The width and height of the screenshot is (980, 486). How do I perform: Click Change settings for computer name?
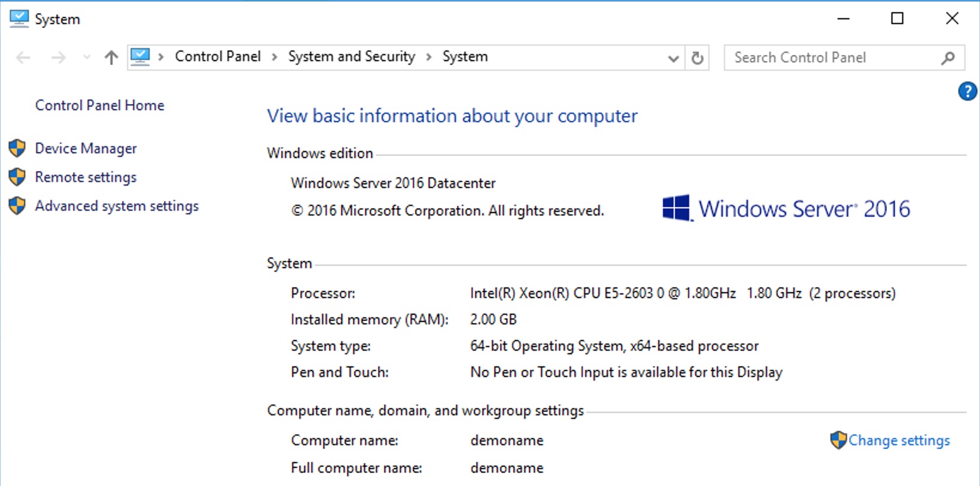(x=899, y=441)
